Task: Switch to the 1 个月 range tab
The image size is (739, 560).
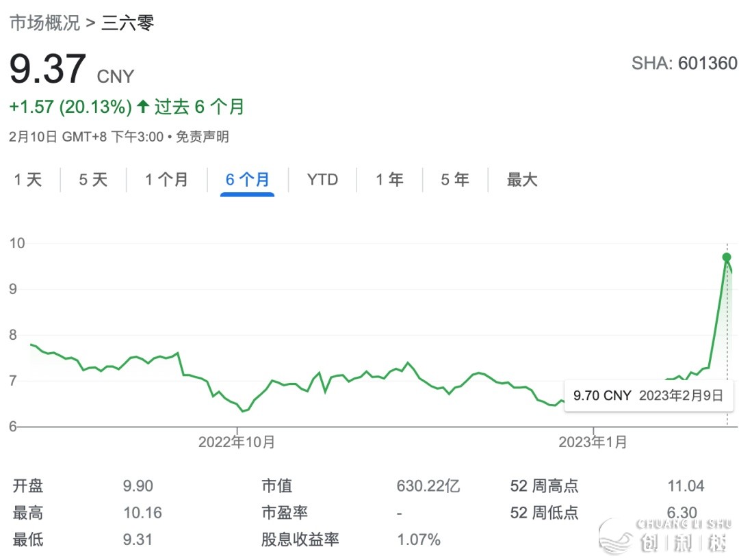Action: click(x=166, y=180)
